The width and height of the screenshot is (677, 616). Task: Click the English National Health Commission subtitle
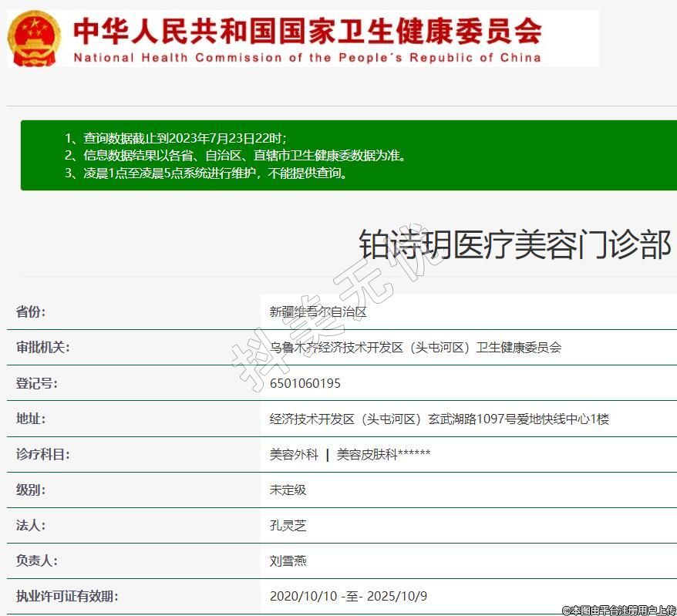click(307, 58)
